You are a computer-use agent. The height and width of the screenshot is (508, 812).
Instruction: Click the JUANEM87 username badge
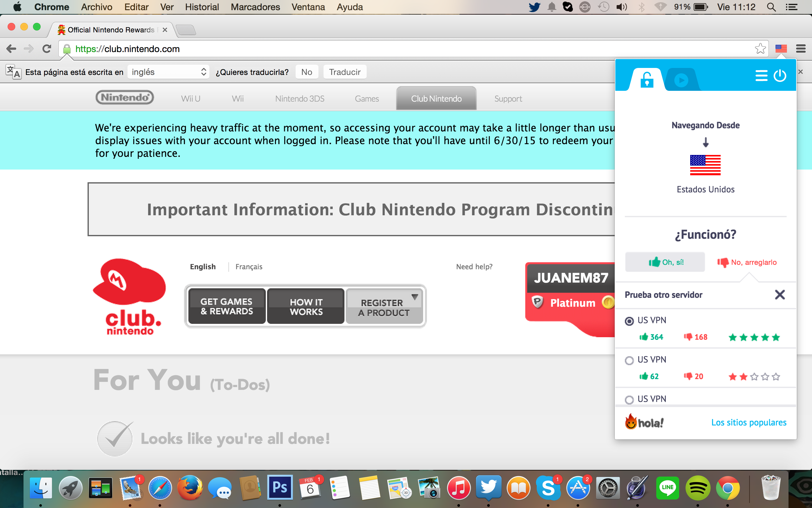pyautogui.click(x=571, y=278)
